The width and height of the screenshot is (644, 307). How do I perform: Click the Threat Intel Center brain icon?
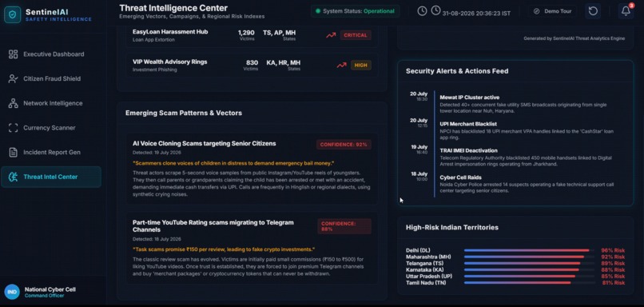(x=13, y=177)
